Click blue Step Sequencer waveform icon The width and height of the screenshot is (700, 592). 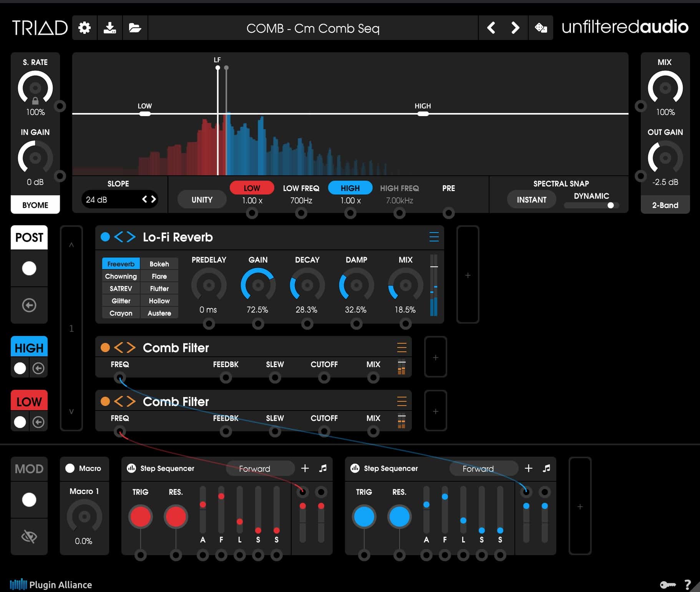click(355, 468)
